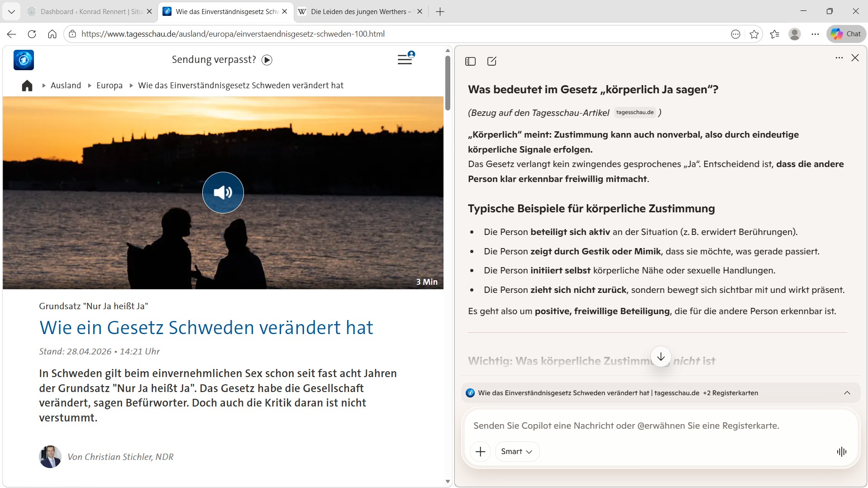Viewport: 868px width, 488px height.
Task: Add page to favorites with star icon
Action: pyautogui.click(x=754, y=34)
